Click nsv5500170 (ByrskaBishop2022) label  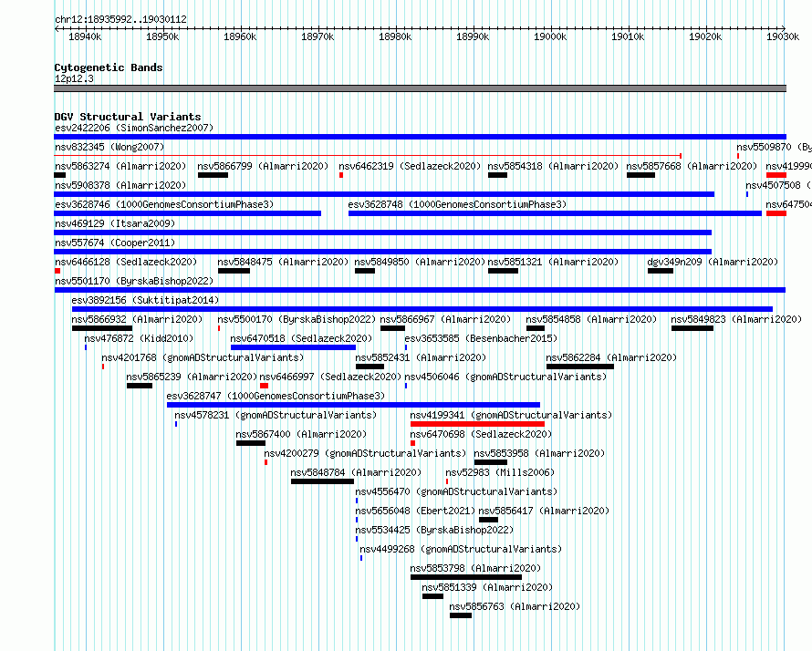297,319
